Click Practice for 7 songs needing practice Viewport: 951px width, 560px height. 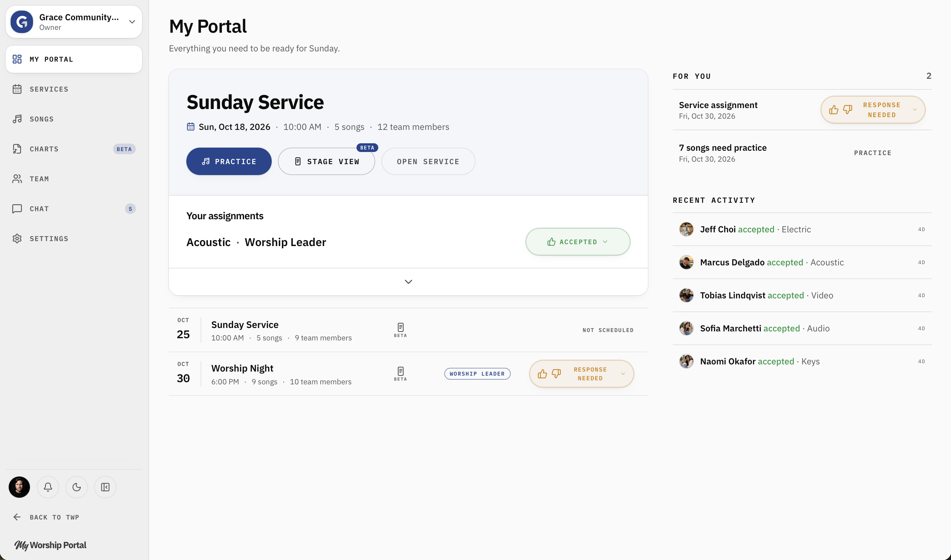coord(872,153)
